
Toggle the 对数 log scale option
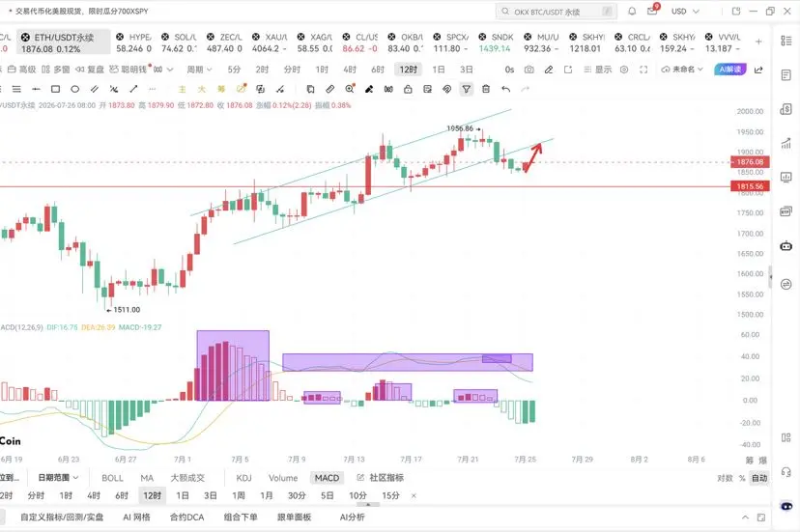[x=725, y=478]
